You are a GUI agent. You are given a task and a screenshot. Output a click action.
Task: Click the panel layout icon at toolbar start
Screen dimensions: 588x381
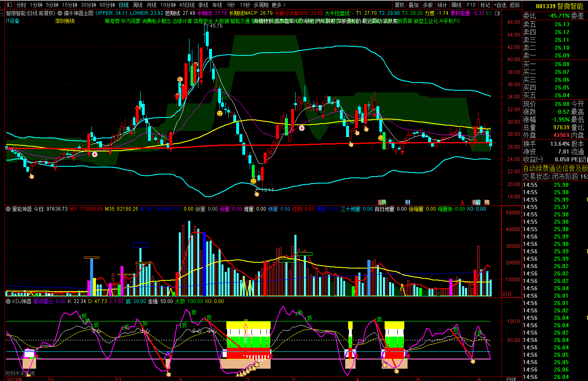[9, 5]
